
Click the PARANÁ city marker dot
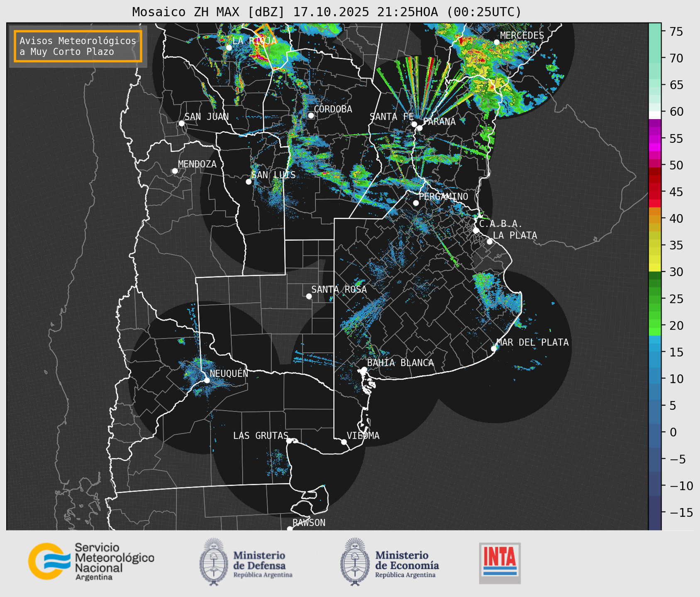coord(420,128)
